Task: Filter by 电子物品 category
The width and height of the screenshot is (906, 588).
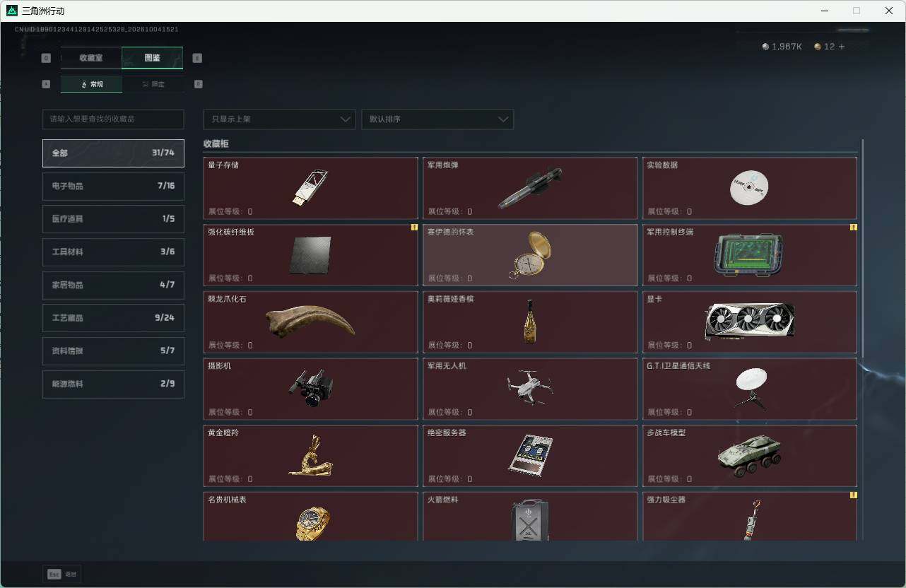Action: (113, 186)
